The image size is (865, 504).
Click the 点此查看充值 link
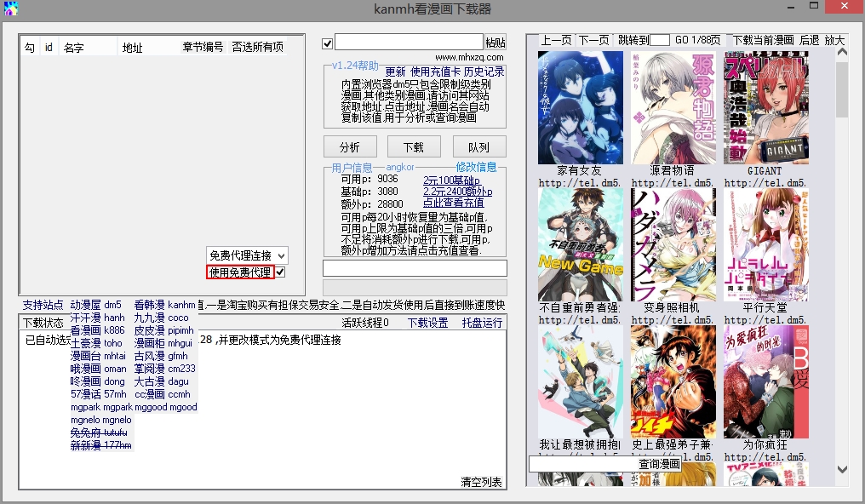[x=454, y=203]
